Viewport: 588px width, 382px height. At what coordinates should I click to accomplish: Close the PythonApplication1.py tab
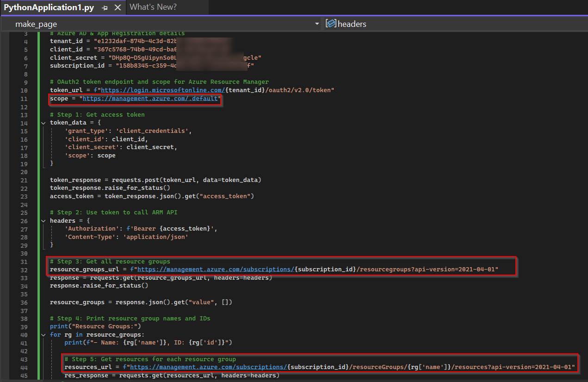pos(118,8)
